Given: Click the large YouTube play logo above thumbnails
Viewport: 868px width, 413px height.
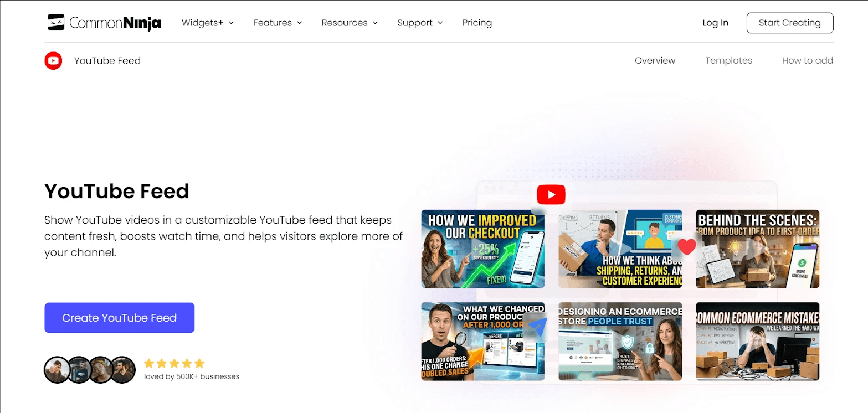Looking at the screenshot, I should point(551,195).
